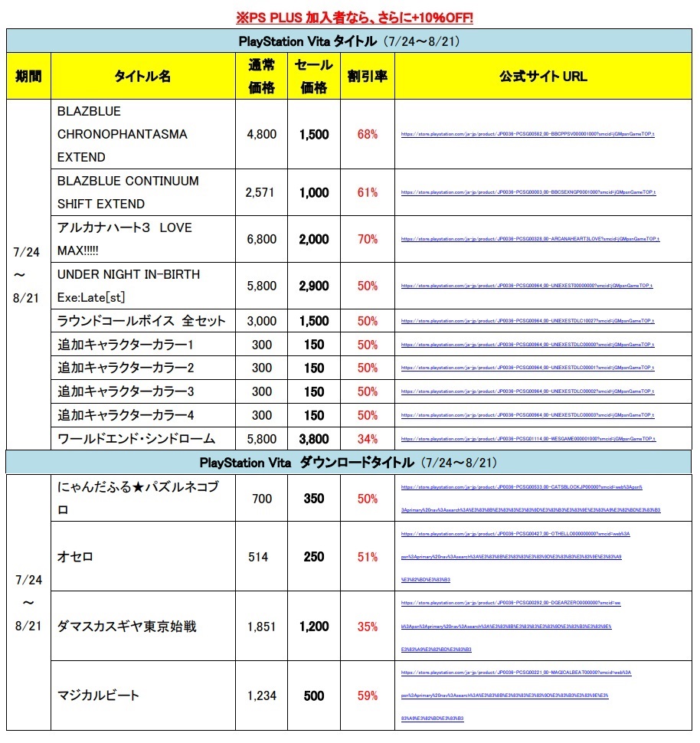Open the BLAZBLUE CONTINUUM SHIFT EXTEND store URL

[x=528, y=193]
